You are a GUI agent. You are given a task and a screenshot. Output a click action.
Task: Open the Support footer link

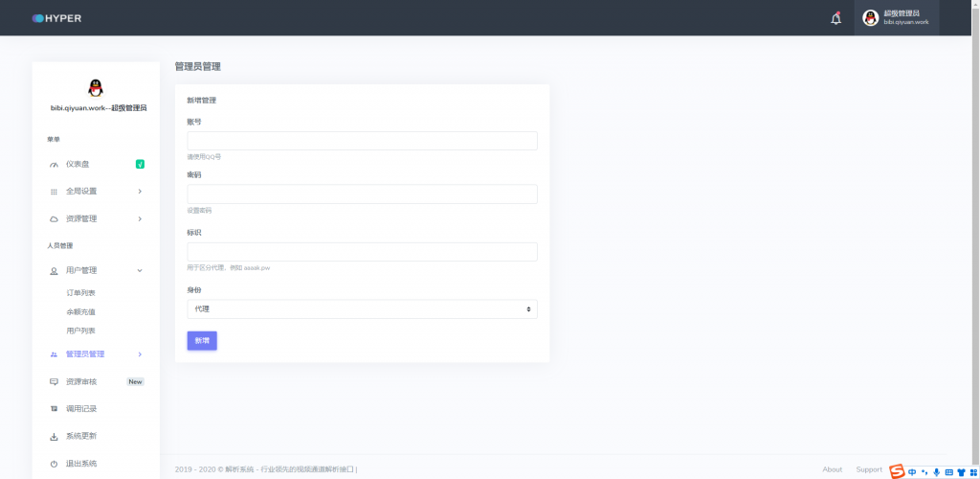pyautogui.click(x=868, y=469)
